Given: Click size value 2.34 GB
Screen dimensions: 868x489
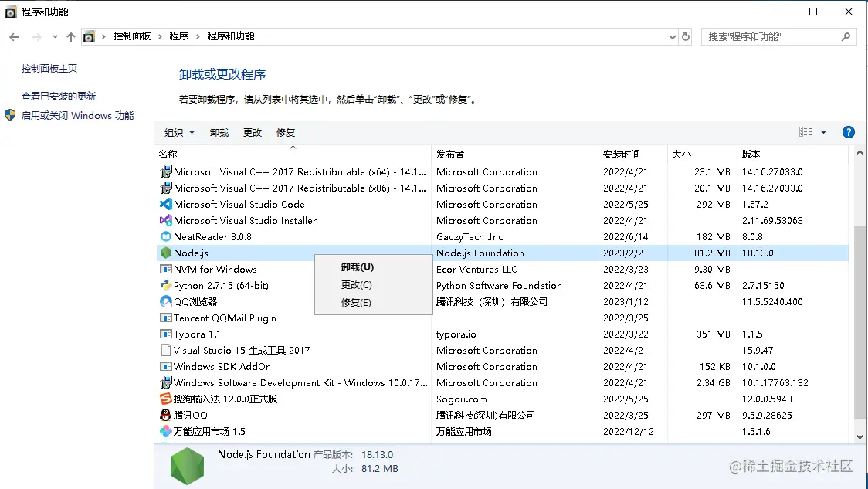Looking at the screenshot, I should click(713, 382).
